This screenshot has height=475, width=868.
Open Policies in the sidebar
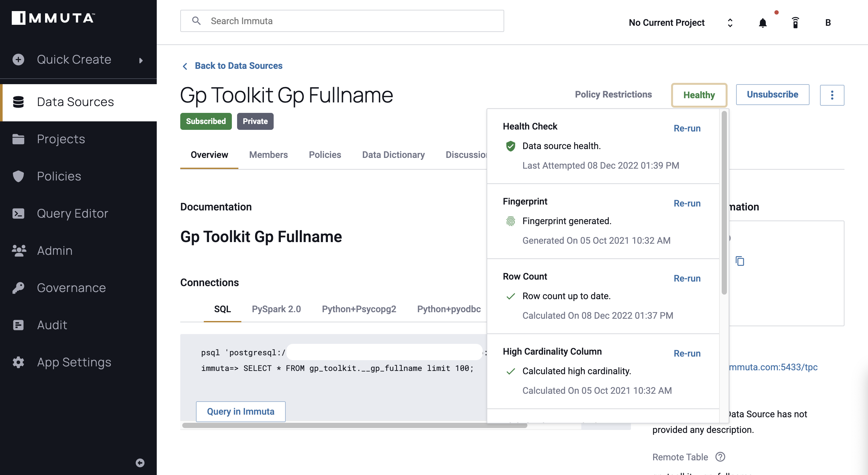tap(78, 176)
